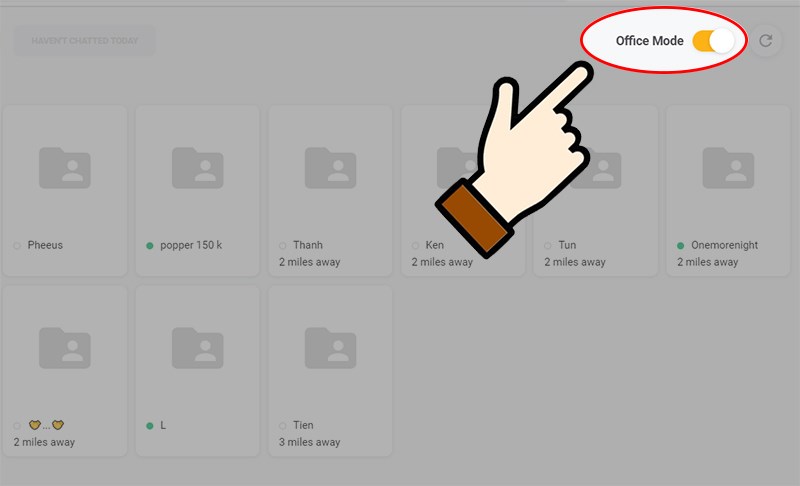The height and width of the screenshot is (486, 800).
Task: Open the heart emoji user's folder icon
Action: tap(65, 348)
